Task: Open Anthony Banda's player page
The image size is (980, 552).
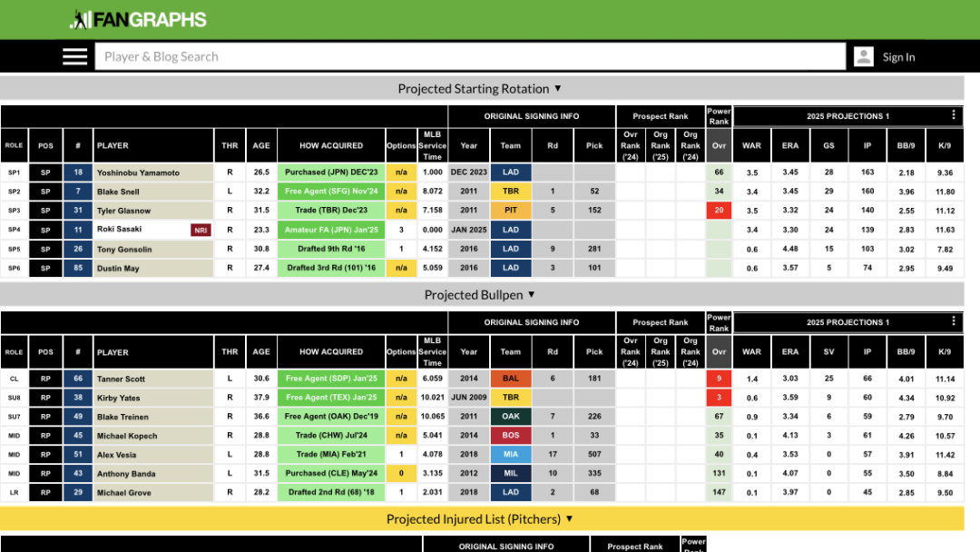Action: (x=126, y=474)
